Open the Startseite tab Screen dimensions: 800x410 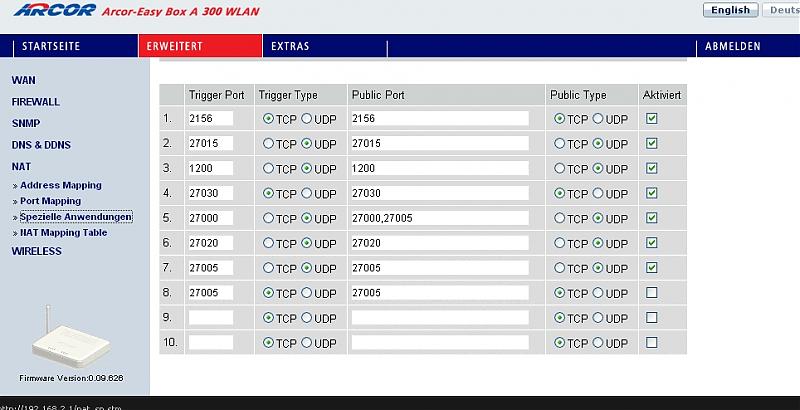click(x=51, y=46)
